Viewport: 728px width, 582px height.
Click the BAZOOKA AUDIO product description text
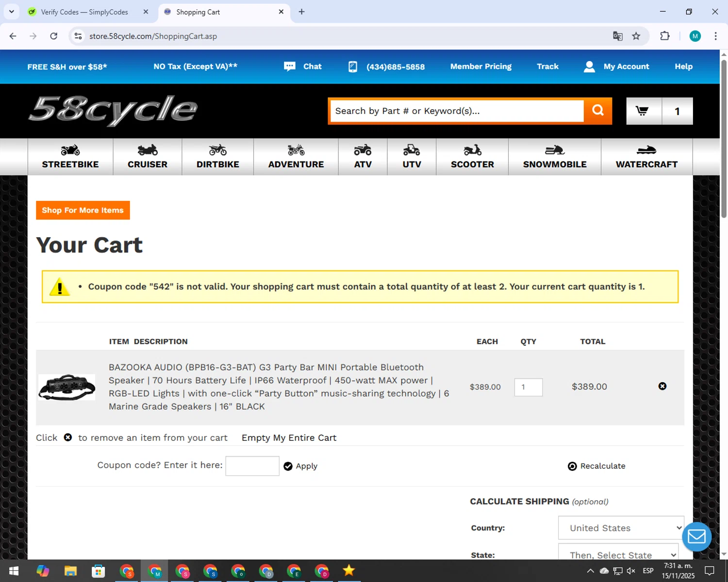point(279,387)
